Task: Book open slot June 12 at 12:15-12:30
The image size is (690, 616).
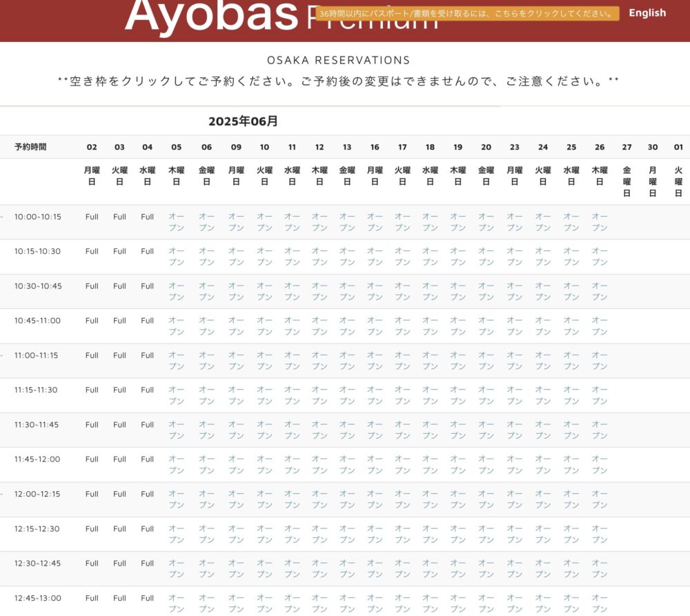Action: pyautogui.click(x=319, y=534)
